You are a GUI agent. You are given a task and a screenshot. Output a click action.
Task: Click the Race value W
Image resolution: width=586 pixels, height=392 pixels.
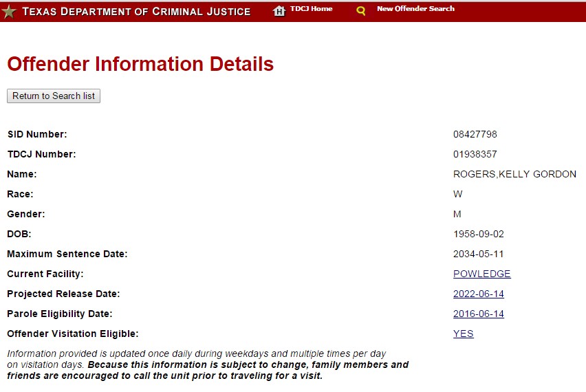[458, 195]
